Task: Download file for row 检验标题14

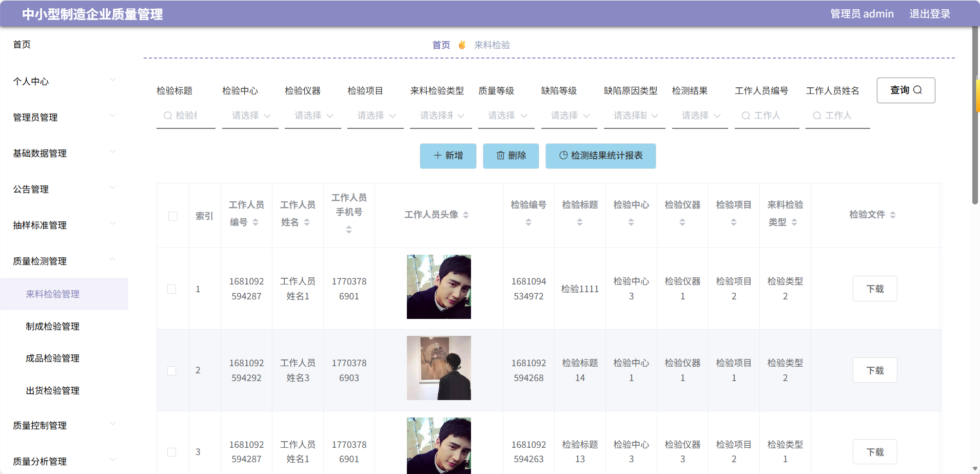Action: 875,370
